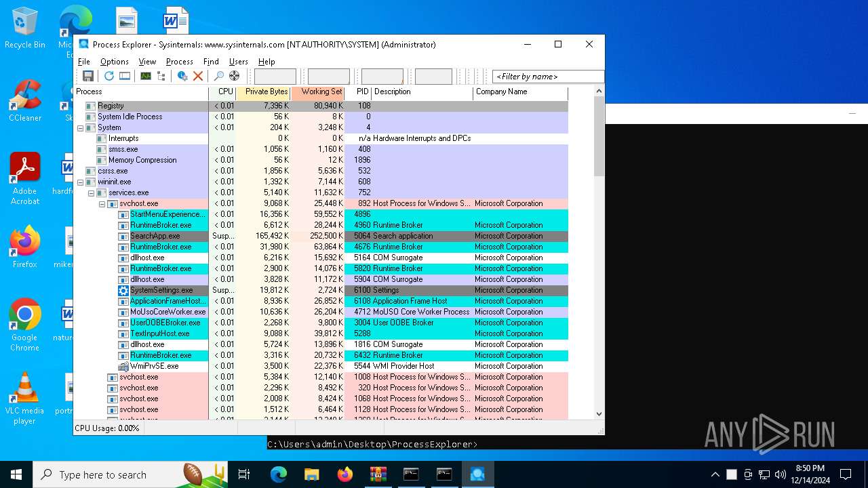Viewport: 868px width, 488px height.
Task: Open Properties via the toolbar gear icon
Action: (182, 76)
